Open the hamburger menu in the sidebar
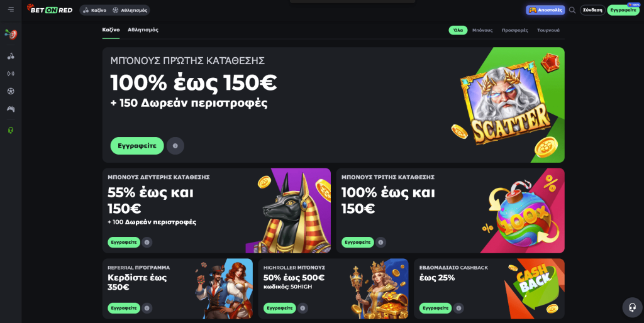644x323 pixels. [11, 9]
